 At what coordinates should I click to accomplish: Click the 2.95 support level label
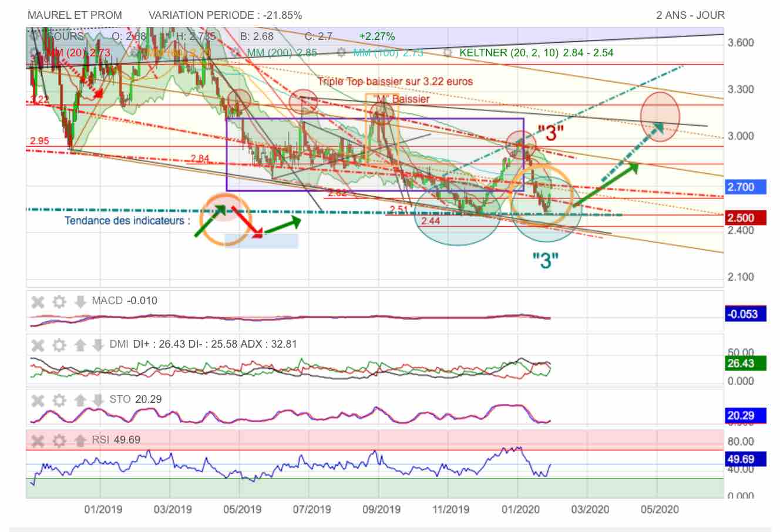click(x=40, y=141)
